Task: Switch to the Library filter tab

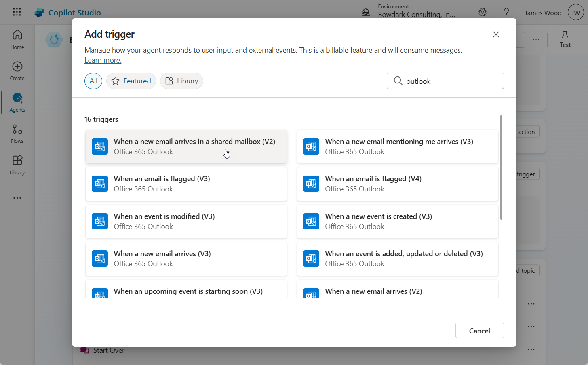Action: (181, 81)
